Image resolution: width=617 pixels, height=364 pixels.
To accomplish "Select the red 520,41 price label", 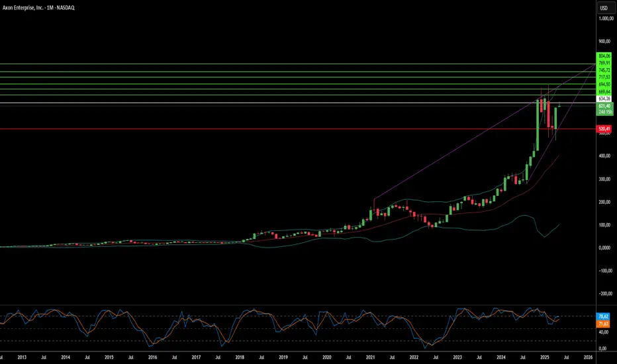I will pyautogui.click(x=604, y=128).
